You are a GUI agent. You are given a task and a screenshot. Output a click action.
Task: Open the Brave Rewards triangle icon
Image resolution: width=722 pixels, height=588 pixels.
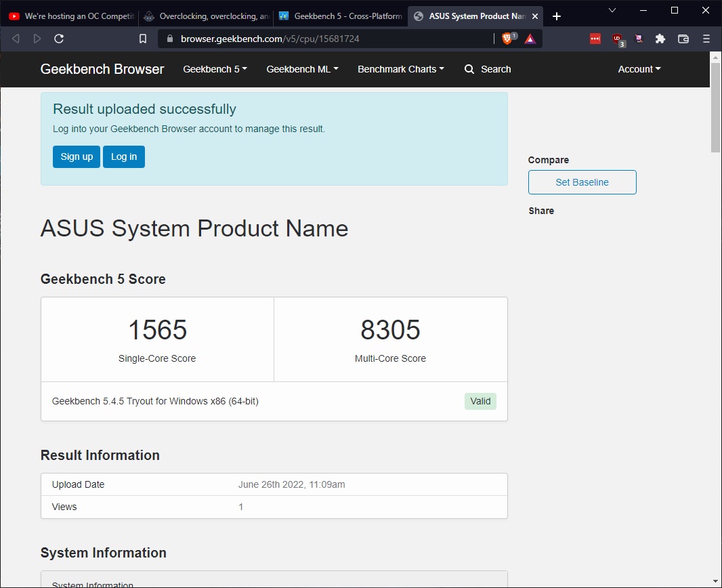click(x=530, y=39)
